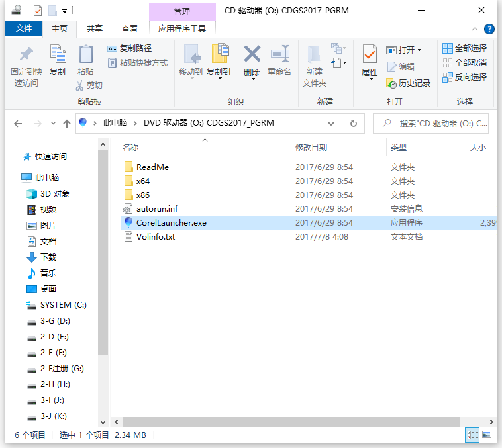
Task: Click the Manage (管理) contextual tab
Action: coord(182,11)
